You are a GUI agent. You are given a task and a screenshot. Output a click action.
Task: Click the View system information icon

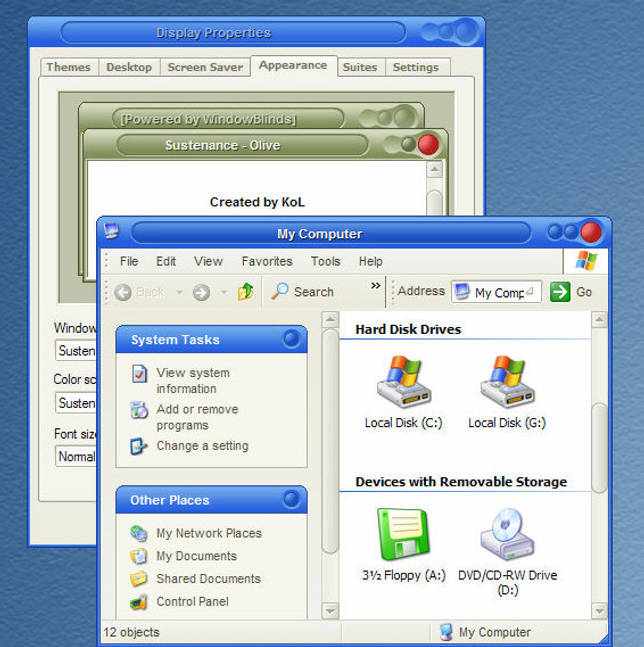coord(139,374)
